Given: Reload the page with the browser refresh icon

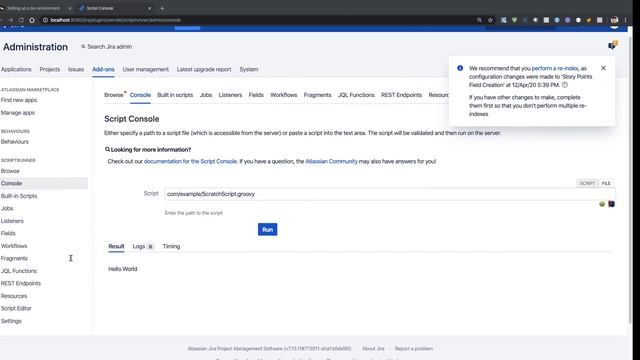Looking at the screenshot, I should point(21,20).
